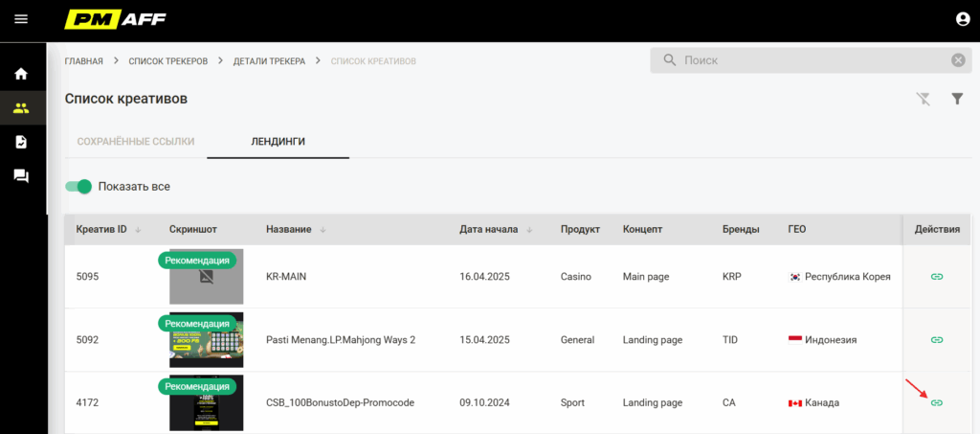Sort by Креатив ID column arrow
The height and width of the screenshot is (434, 980).
pyautogui.click(x=138, y=230)
